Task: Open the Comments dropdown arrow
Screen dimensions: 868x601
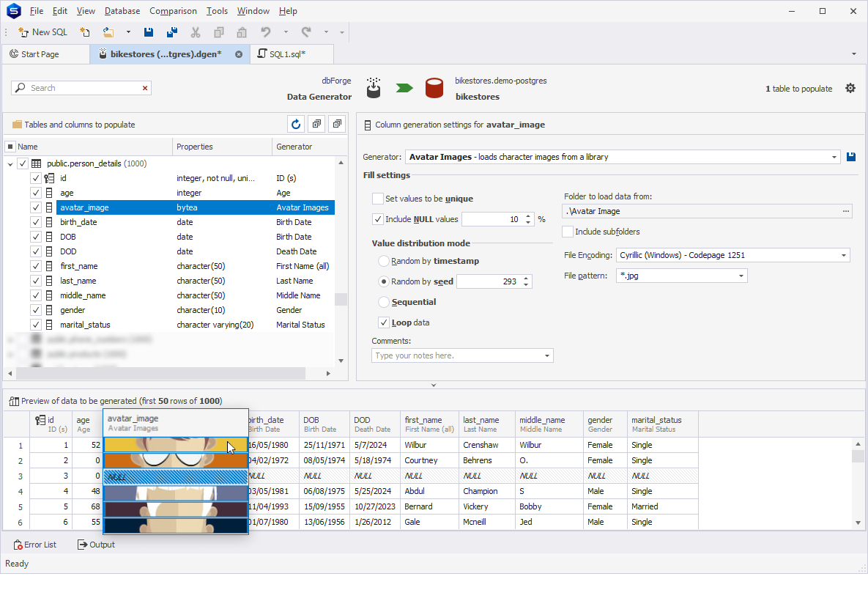Action: pyautogui.click(x=547, y=355)
